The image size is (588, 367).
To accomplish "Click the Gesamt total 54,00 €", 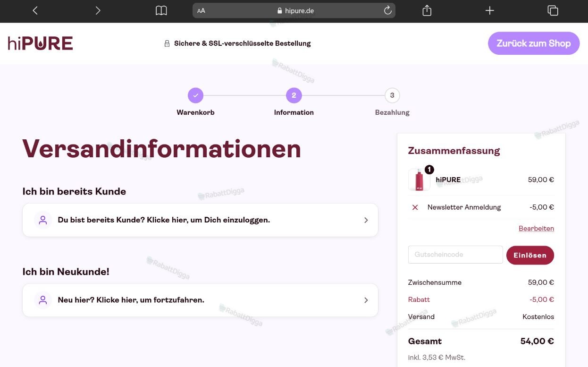I will tap(537, 341).
